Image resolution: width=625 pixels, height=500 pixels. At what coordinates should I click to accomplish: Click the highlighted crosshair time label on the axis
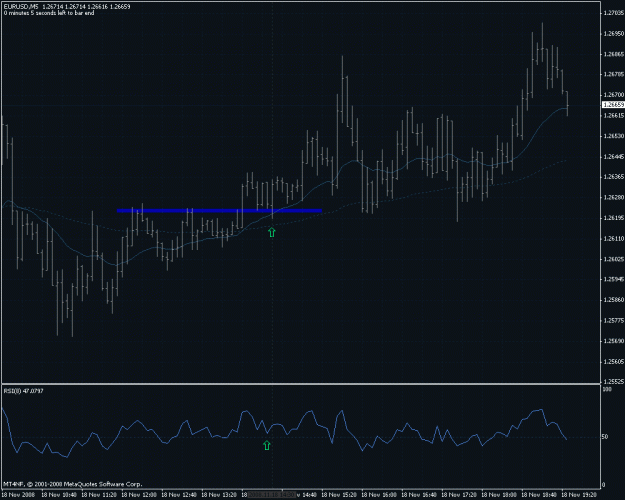tap(272, 495)
